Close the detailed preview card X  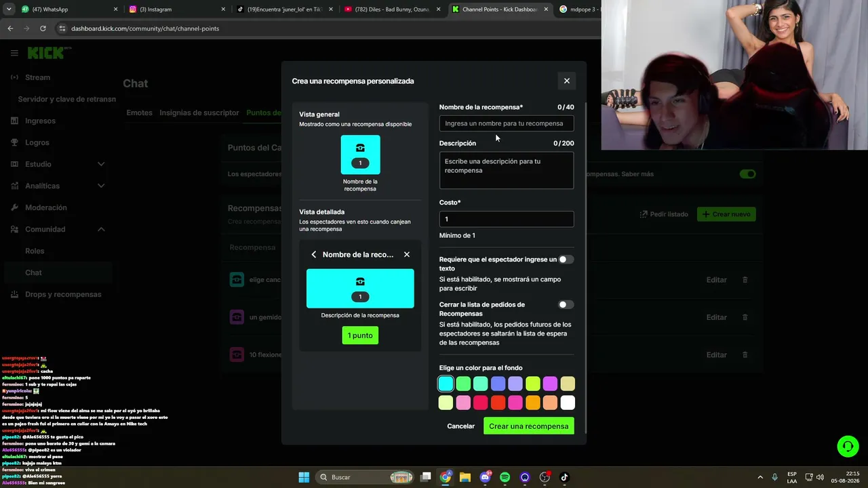point(407,255)
